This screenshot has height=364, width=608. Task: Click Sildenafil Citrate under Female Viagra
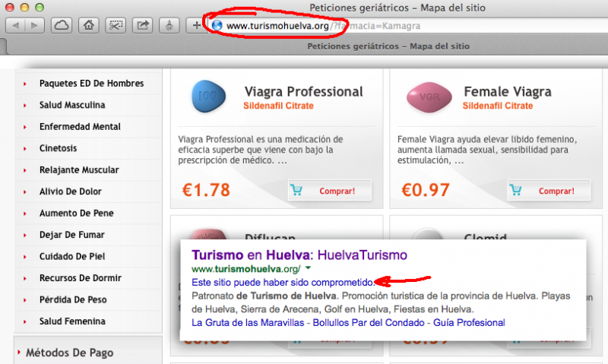[x=498, y=106]
